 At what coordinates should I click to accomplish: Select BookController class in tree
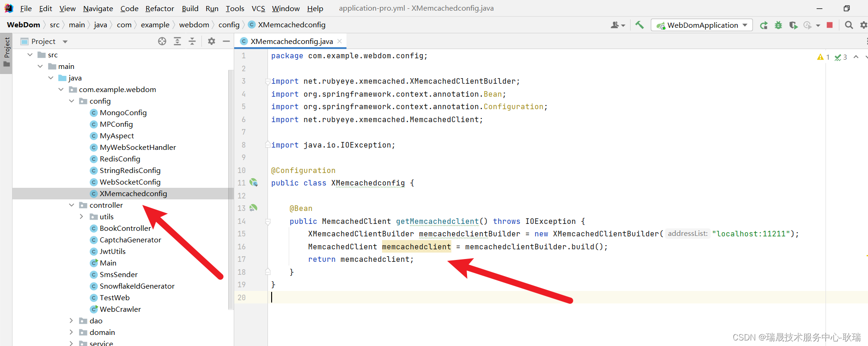pyautogui.click(x=125, y=228)
